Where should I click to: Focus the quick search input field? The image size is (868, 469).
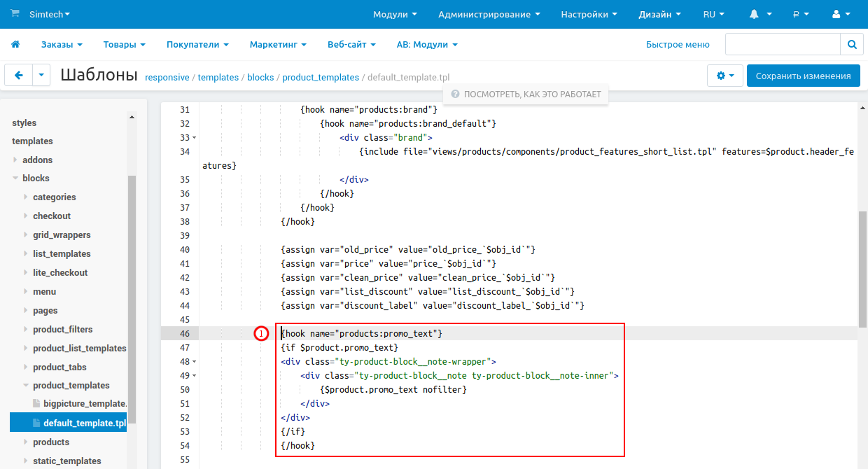782,44
